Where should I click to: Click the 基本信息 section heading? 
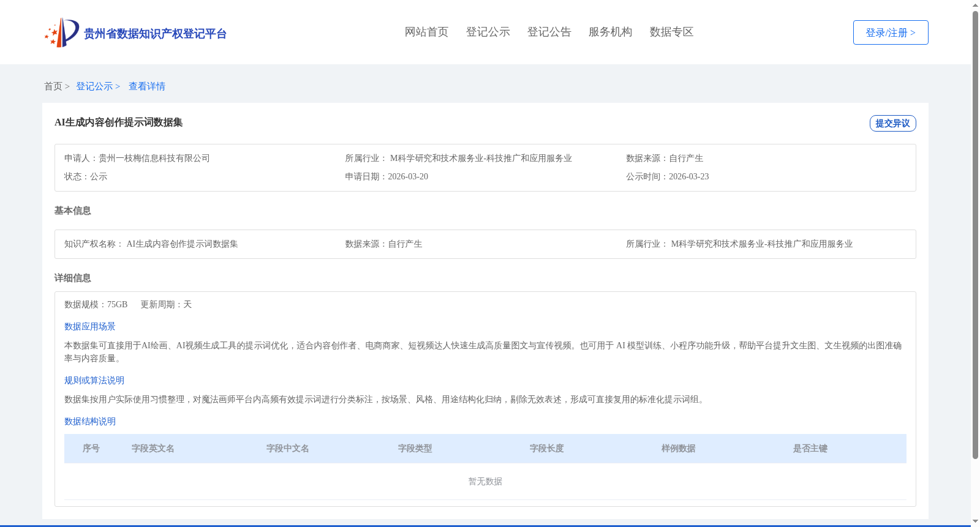(72, 211)
